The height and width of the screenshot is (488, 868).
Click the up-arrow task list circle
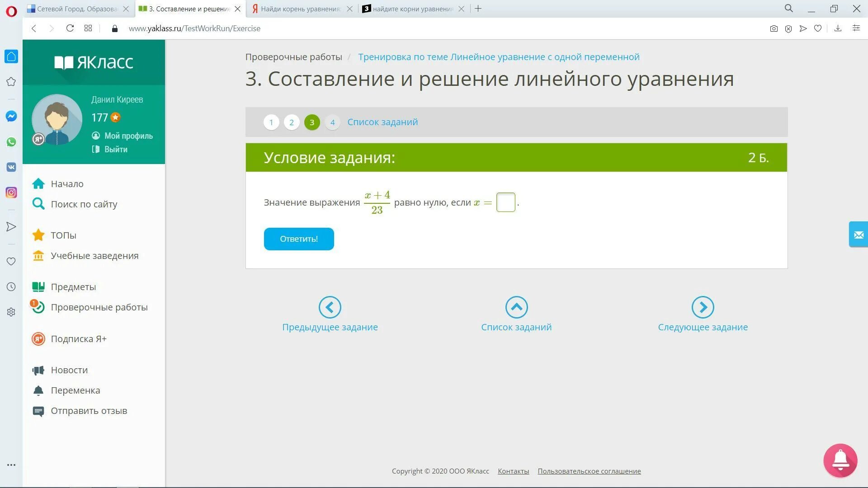pos(516,307)
